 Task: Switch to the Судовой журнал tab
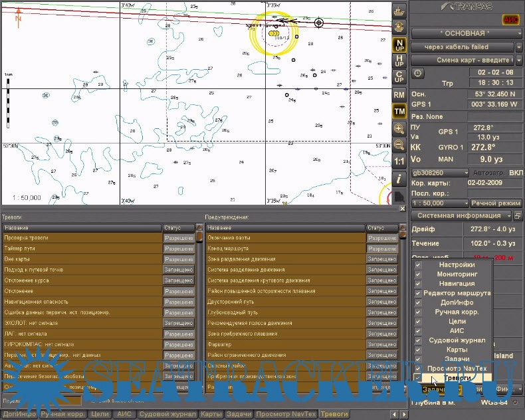pyautogui.click(x=167, y=414)
